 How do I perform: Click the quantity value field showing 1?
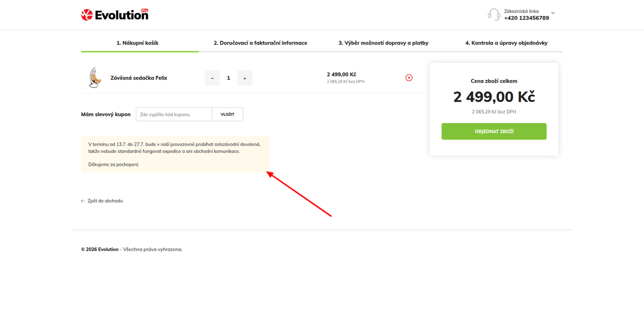(x=229, y=78)
